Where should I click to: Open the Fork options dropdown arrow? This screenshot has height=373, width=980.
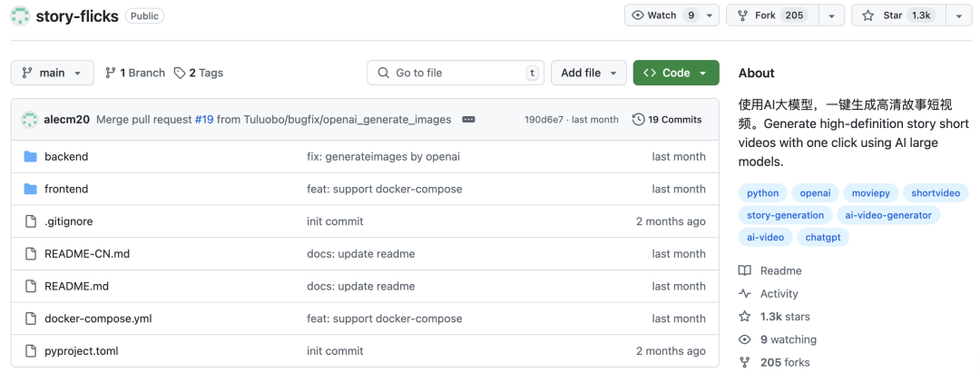click(x=831, y=15)
